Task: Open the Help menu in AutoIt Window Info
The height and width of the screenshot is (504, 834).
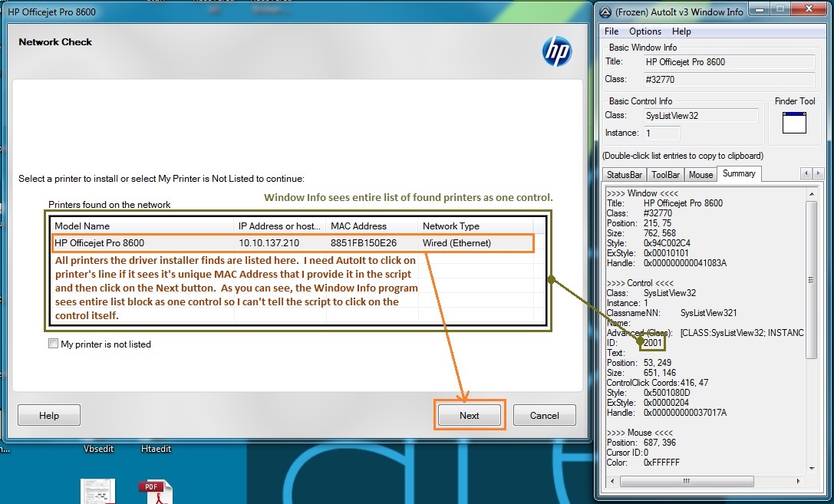Action: (x=681, y=31)
